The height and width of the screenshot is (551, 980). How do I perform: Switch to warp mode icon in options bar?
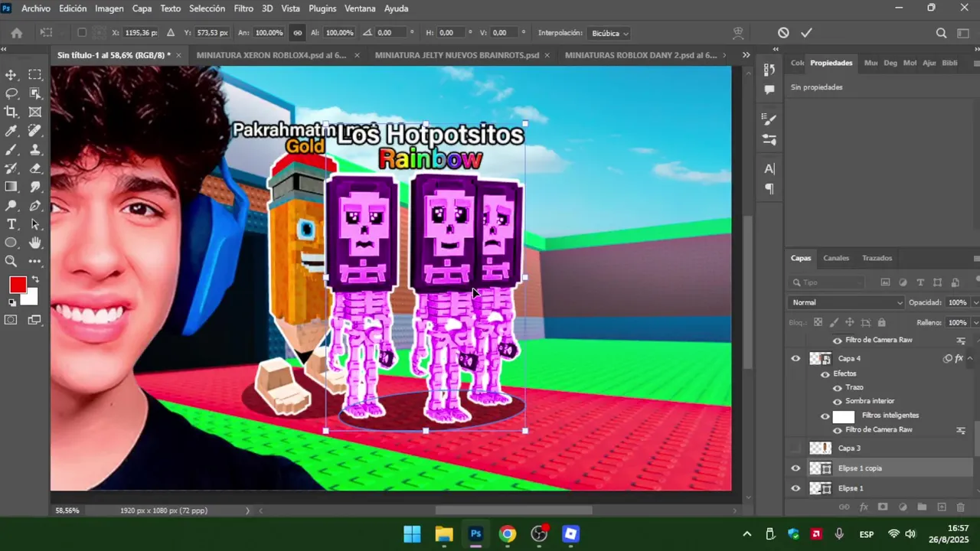pyautogui.click(x=738, y=33)
